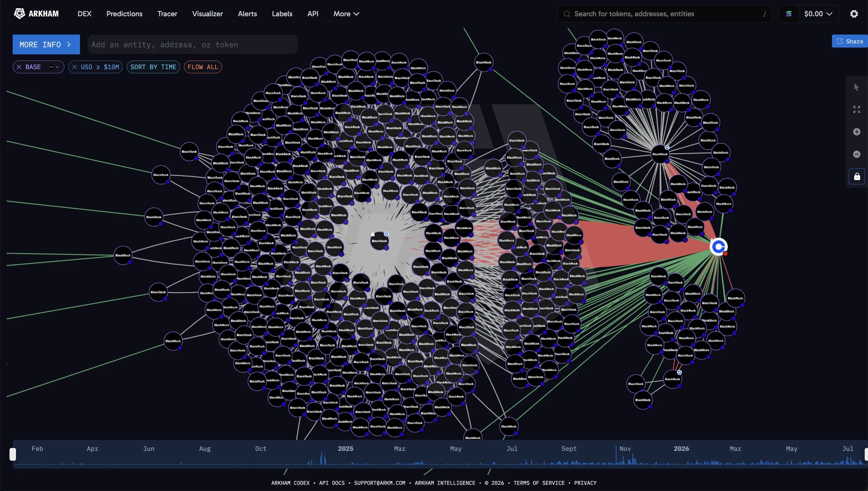Remove the USD ≥ $10M filter
Viewport: 868px width, 491px height.
[x=74, y=67]
